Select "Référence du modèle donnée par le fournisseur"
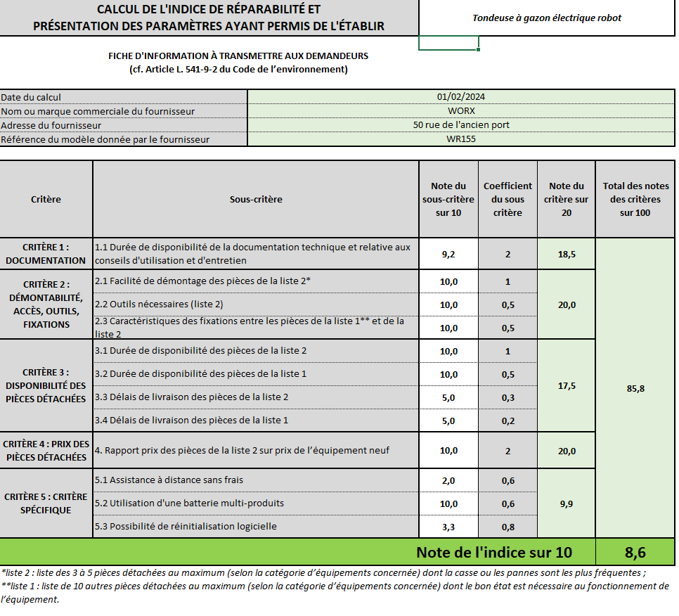Image resolution: width=679 pixels, height=616 pixels. [x=124, y=139]
